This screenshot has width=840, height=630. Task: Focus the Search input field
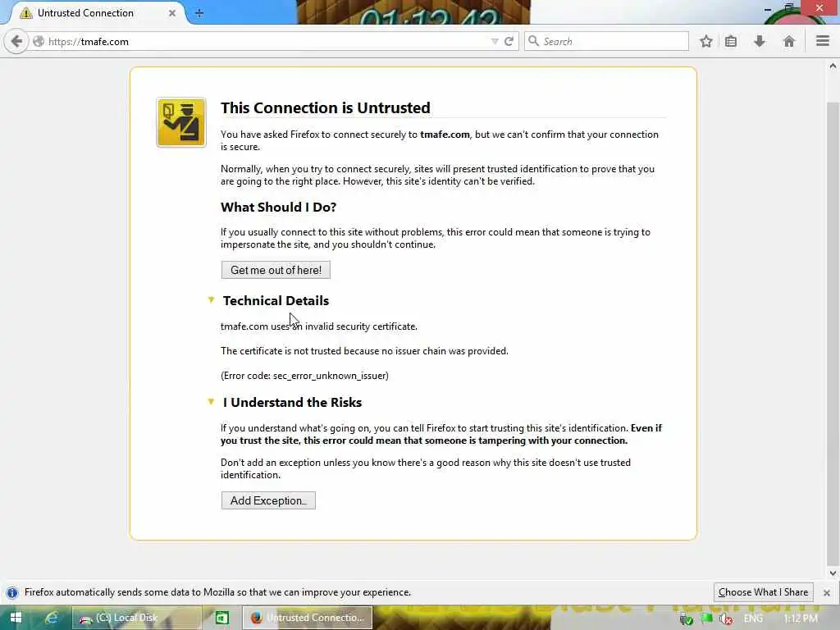pos(606,41)
